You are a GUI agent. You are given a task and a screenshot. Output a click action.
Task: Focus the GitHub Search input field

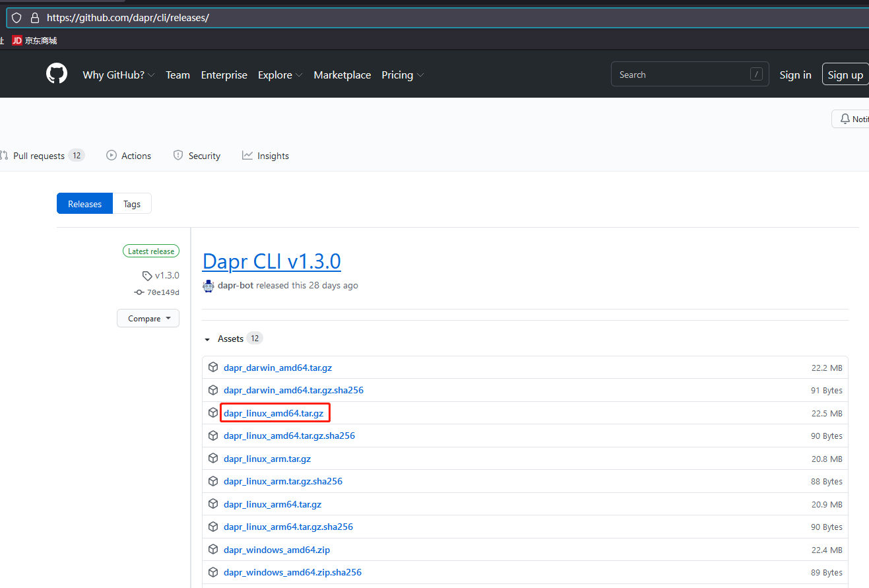(690, 75)
